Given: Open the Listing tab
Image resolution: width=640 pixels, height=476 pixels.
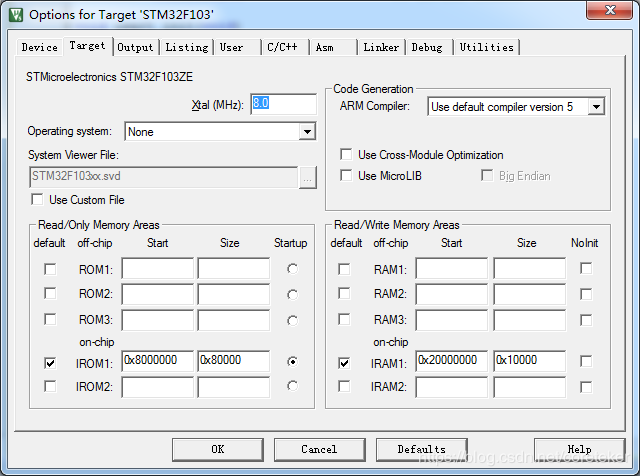Looking at the screenshot, I should point(187,47).
